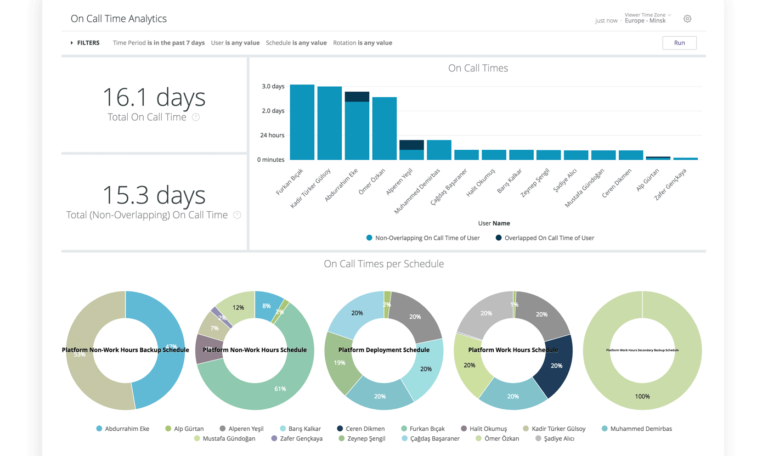Toggle Şadiye Alıcı legend entry
This screenshot has height=456, width=768.
tap(554, 438)
